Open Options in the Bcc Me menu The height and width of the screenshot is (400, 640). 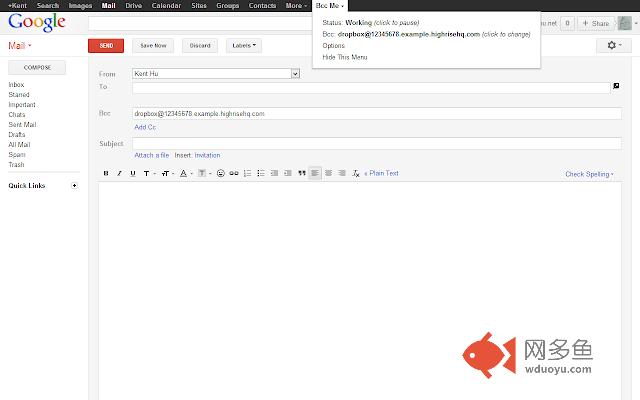[333, 46]
